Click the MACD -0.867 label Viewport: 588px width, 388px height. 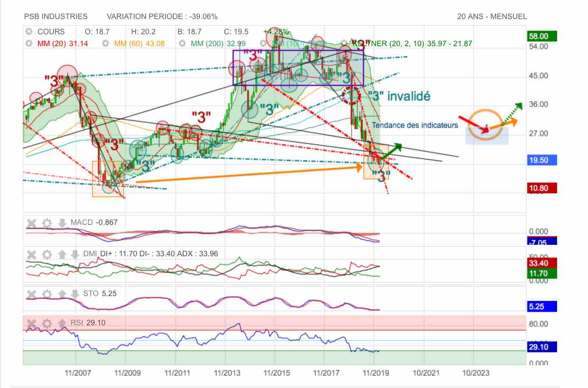[94, 222]
